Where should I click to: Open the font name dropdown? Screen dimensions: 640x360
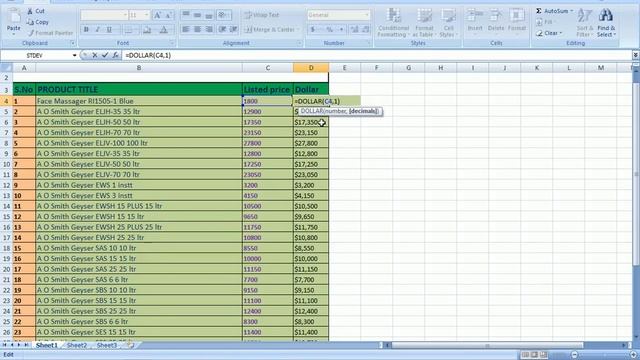click(125, 16)
